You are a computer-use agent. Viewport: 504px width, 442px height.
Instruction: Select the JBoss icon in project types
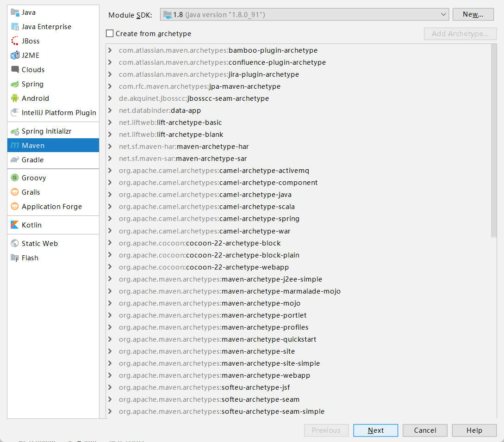tap(15, 41)
